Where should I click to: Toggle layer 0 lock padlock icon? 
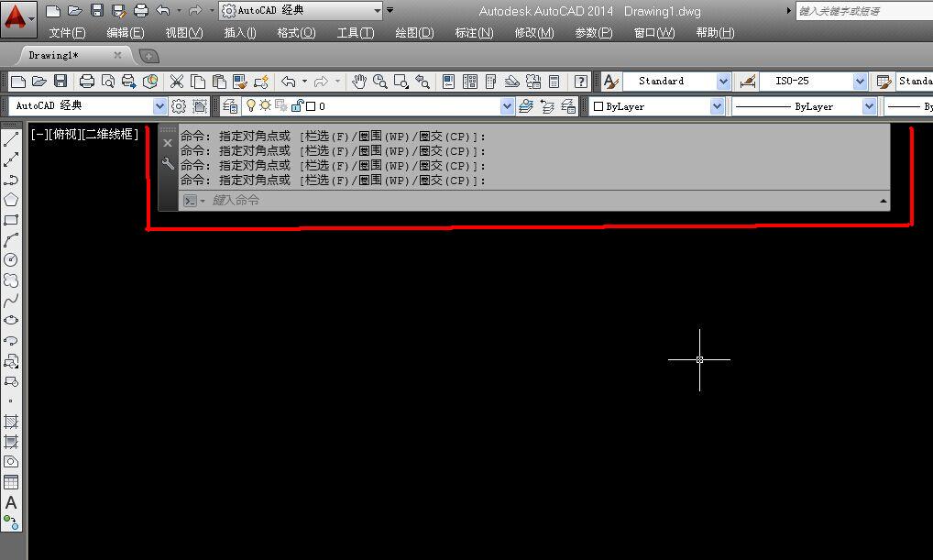297,106
